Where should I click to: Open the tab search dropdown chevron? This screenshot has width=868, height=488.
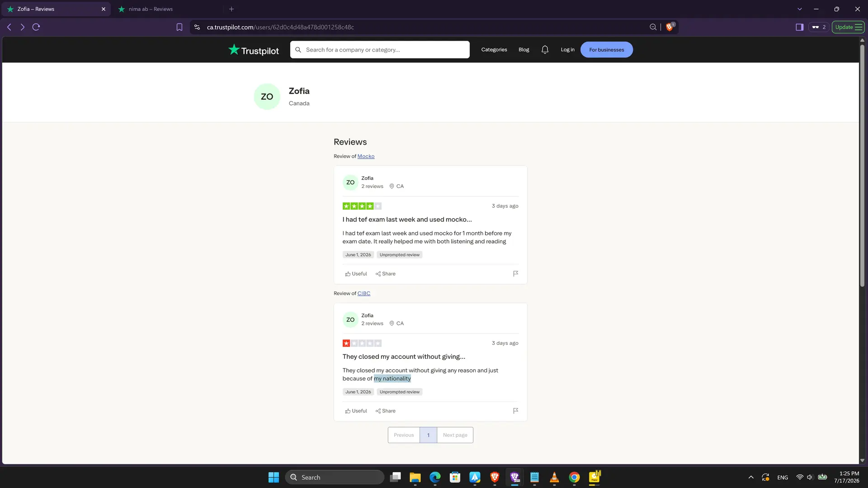pos(799,9)
